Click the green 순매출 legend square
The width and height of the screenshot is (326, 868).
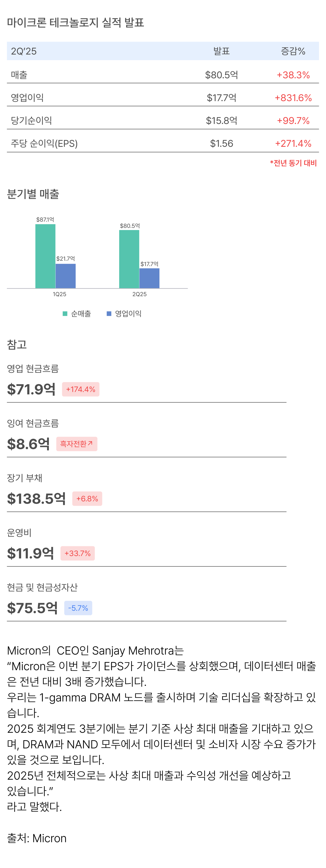click(65, 314)
